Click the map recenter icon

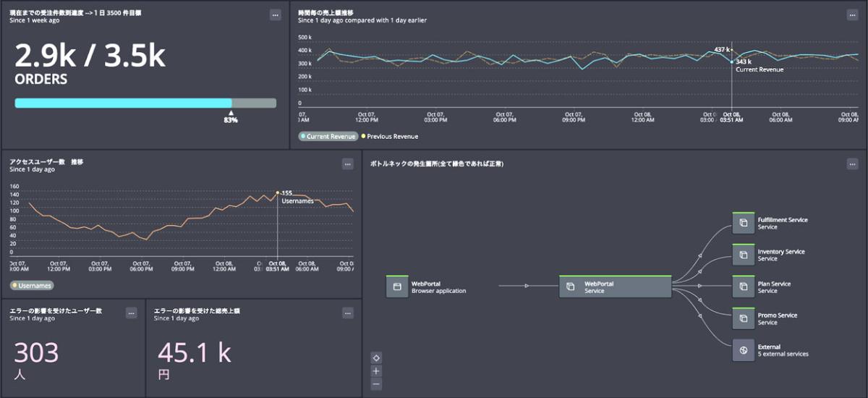[376, 357]
